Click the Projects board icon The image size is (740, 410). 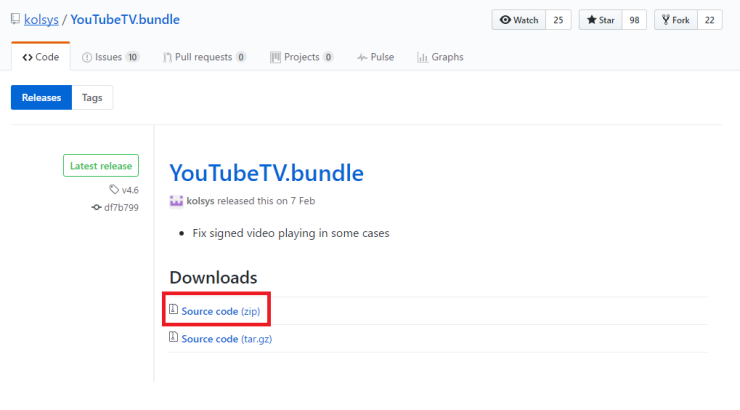pos(275,58)
